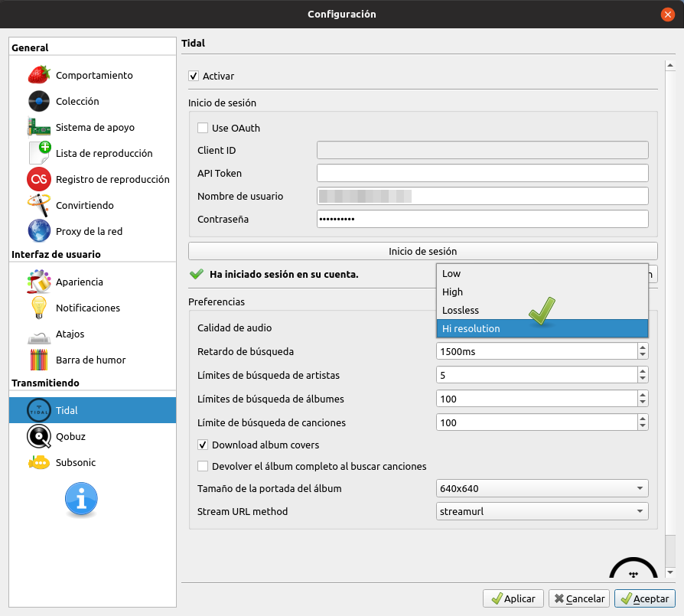This screenshot has height=616, width=684.
Task: Click the scrollbar up arrow in Tidal panel
Action: point(670,66)
